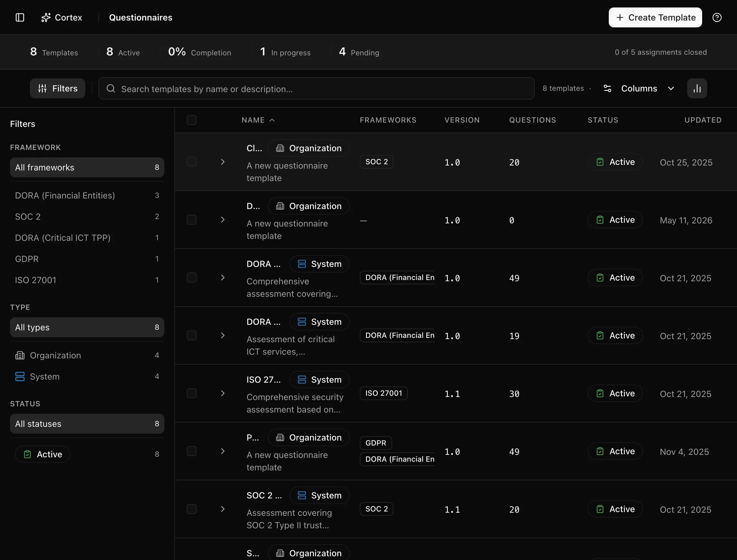Toggle the sidebar panel icon
The height and width of the screenshot is (560, 737).
20,17
